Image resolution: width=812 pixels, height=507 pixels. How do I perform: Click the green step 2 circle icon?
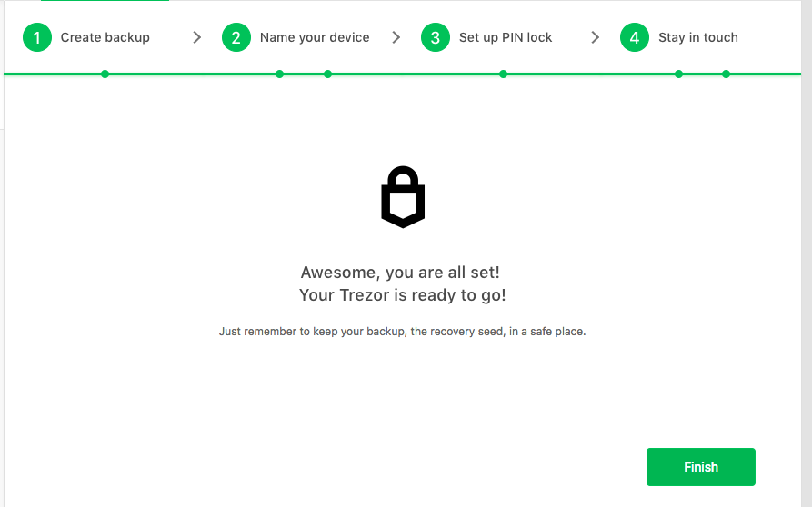236,37
